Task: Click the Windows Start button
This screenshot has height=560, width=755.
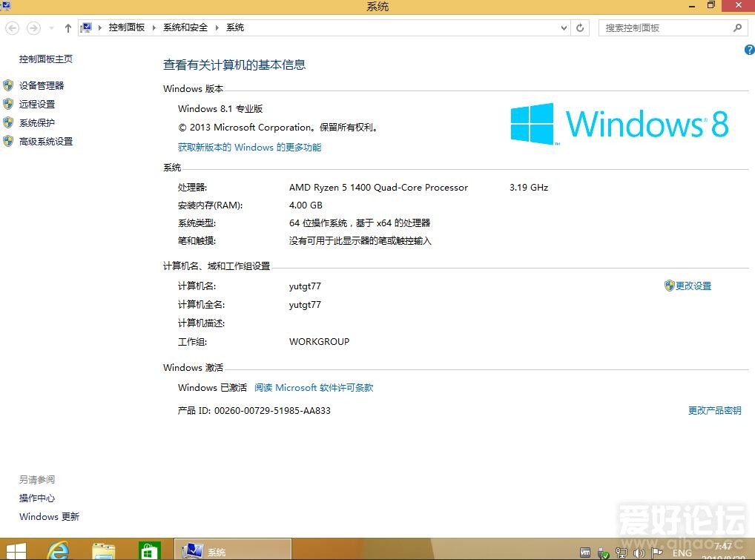Action: click(16, 552)
